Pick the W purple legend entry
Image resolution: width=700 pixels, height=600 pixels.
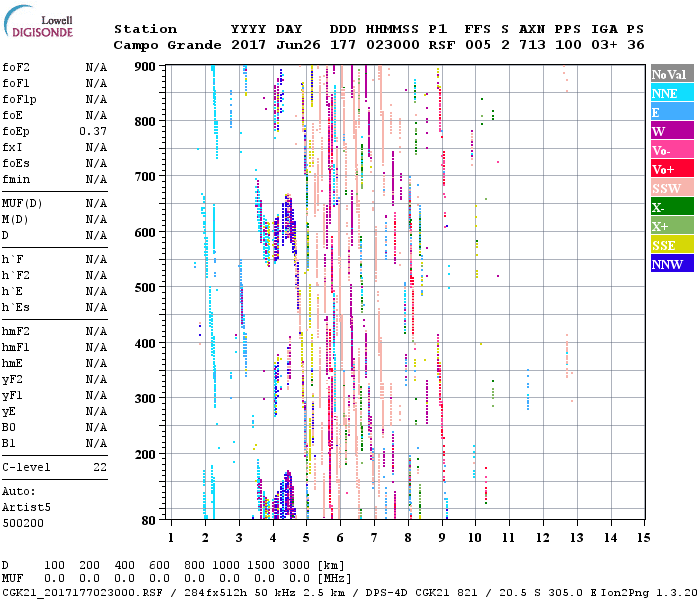coord(671,131)
